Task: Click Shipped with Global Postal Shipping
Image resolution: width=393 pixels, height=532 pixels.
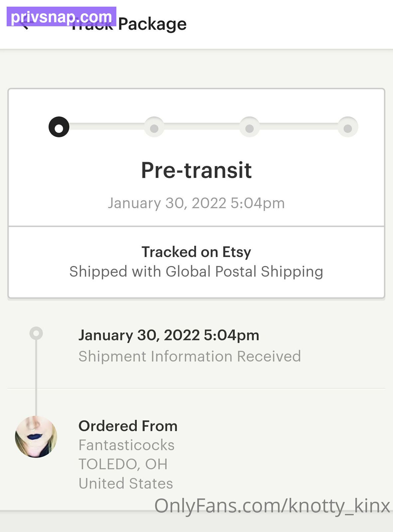Action: pos(196,271)
